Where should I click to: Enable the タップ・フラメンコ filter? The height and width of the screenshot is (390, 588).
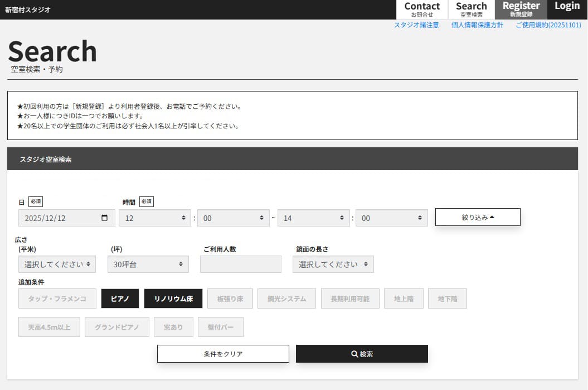tap(57, 298)
